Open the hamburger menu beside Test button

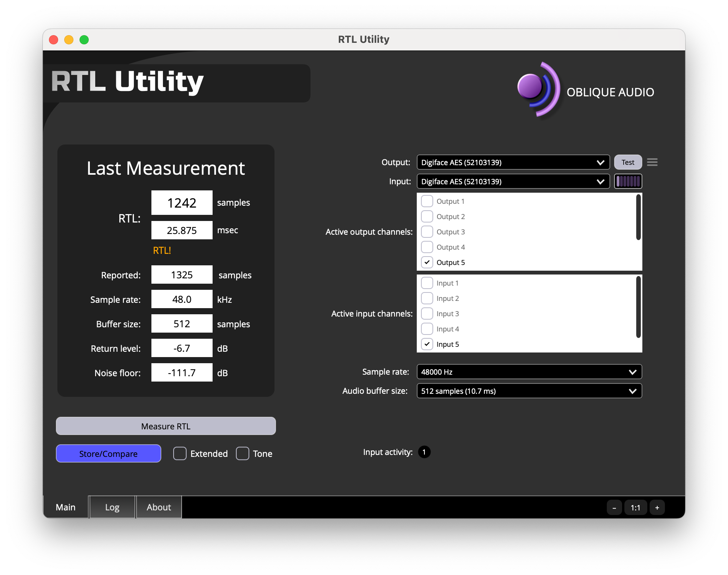click(x=652, y=162)
